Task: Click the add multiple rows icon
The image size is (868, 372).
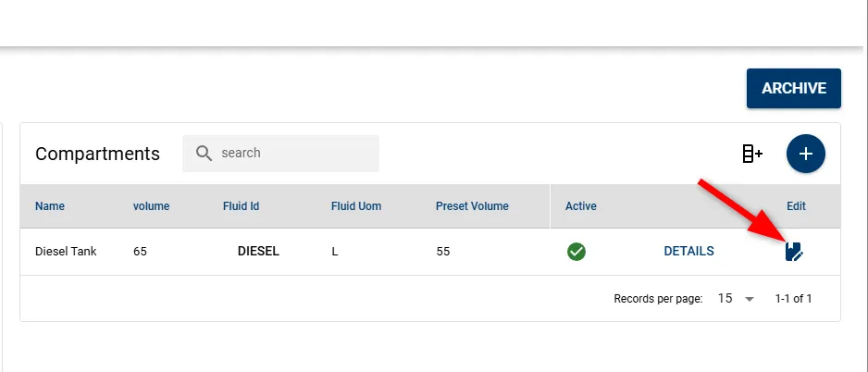Action: (x=752, y=154)
